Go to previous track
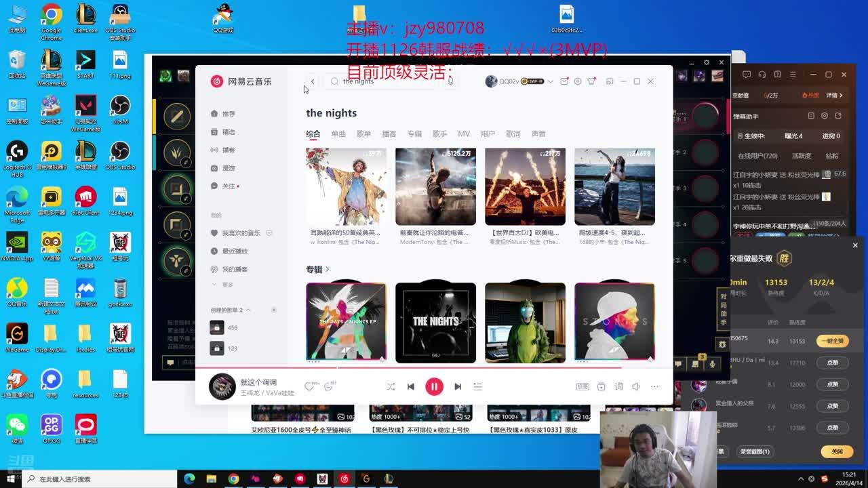The height and width of the screenshot is (488, 868). [x=410, y=386]
